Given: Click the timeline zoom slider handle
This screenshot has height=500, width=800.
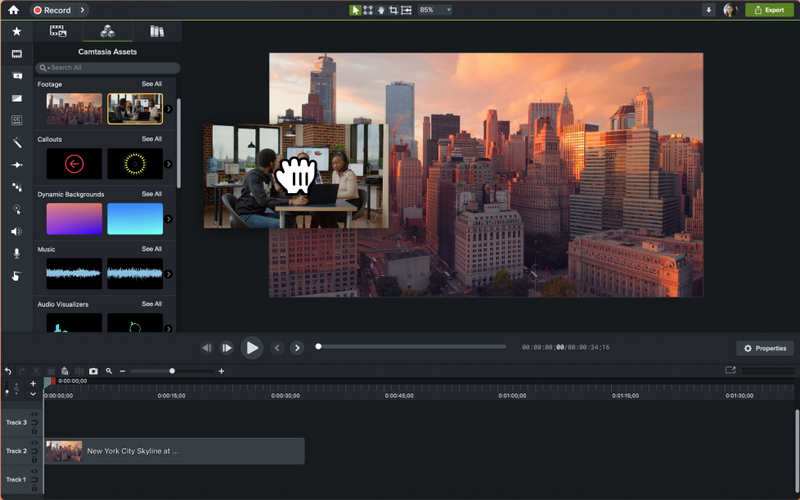Looking at the screenshot, I should (x=172, y=371).
